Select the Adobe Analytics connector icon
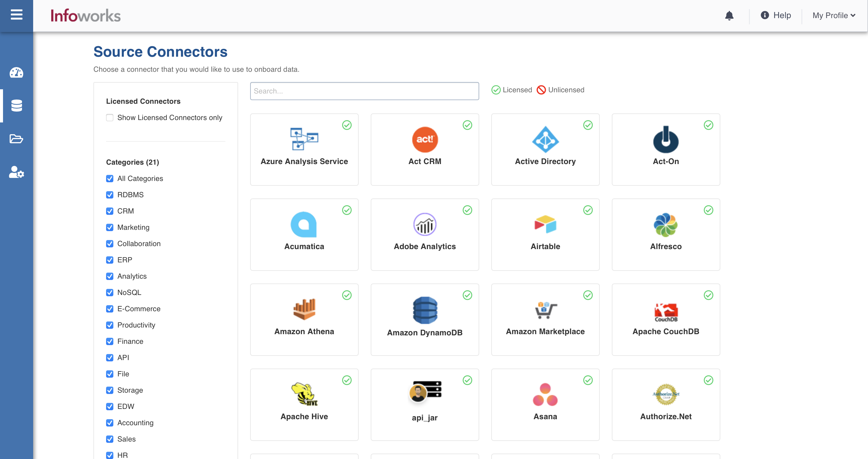Screen dimensions: 868x459 (x=425, y=224)
